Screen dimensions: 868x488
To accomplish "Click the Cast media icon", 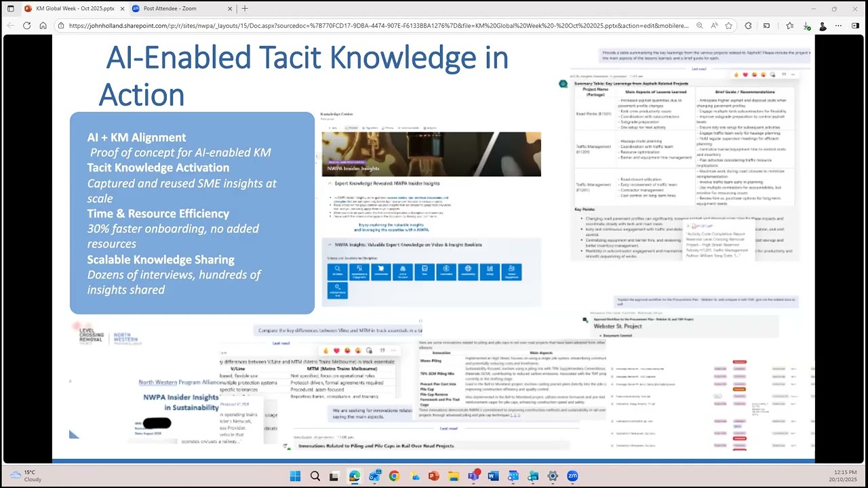I will 767,26.
